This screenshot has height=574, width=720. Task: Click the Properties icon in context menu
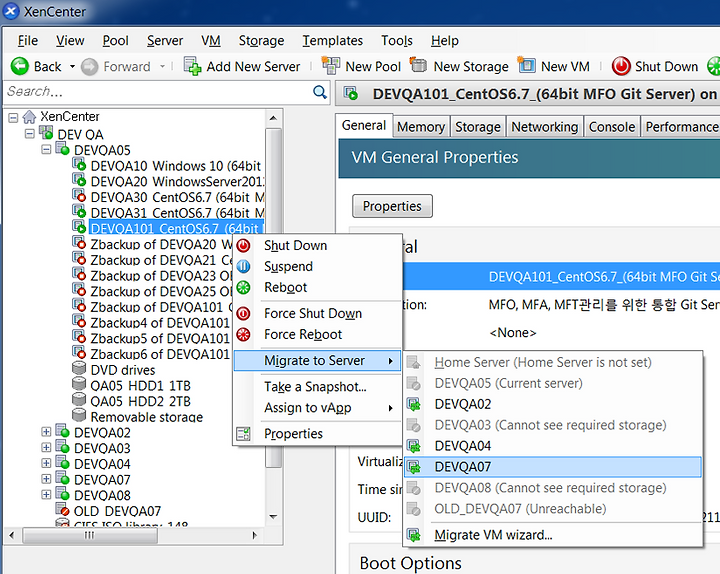(243, 433)
